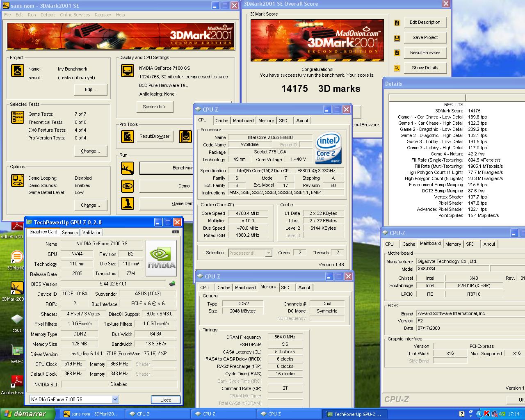The height and width of the screenshot is (420, 525).
Task: Click the Game Demo joystick icon
Action: point(128,203)
